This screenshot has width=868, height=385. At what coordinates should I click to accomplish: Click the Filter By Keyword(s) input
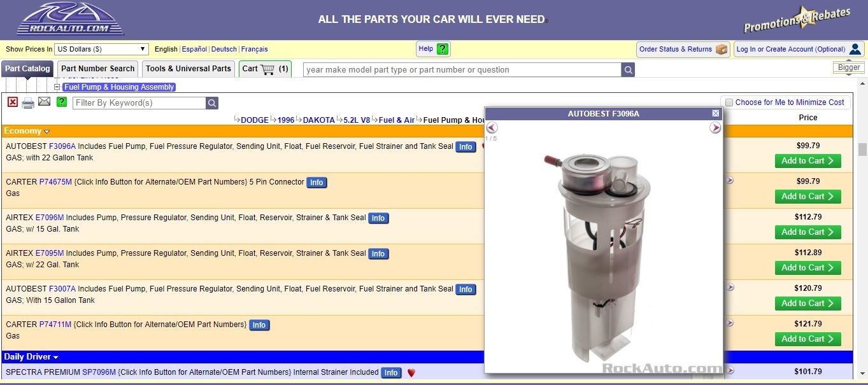139,103
